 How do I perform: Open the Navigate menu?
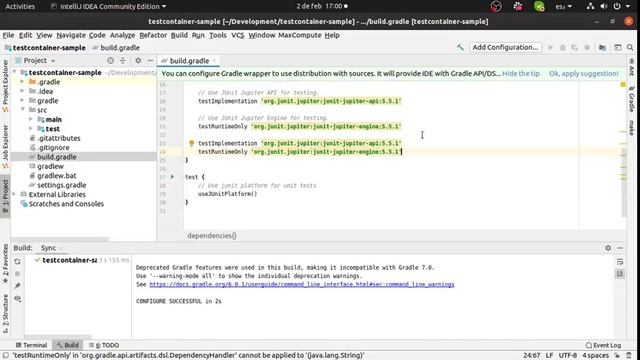click(71, 35)
